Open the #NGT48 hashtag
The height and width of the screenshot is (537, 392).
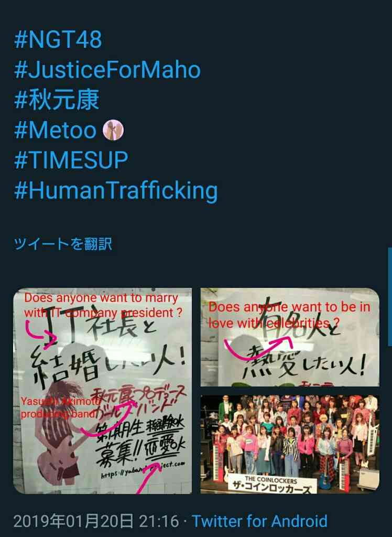pyautogui.click(x=58, y=39)
